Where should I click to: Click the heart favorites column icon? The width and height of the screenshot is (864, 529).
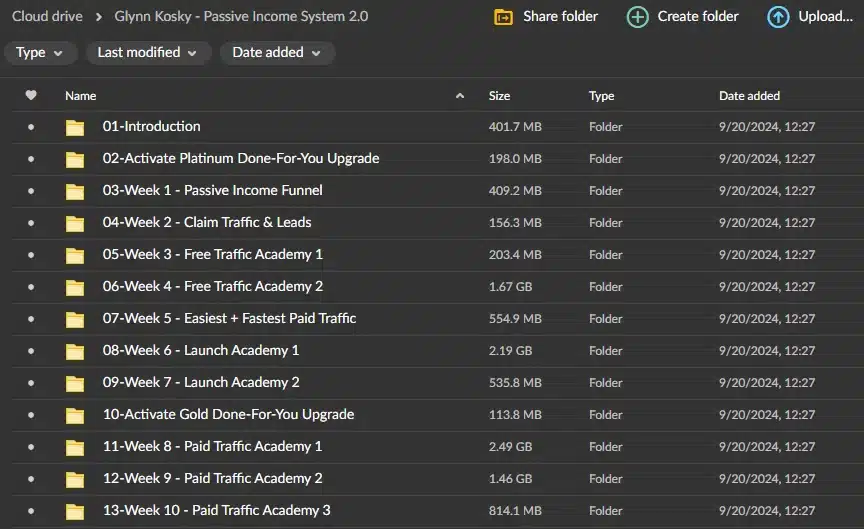click(x=31, y=95)
